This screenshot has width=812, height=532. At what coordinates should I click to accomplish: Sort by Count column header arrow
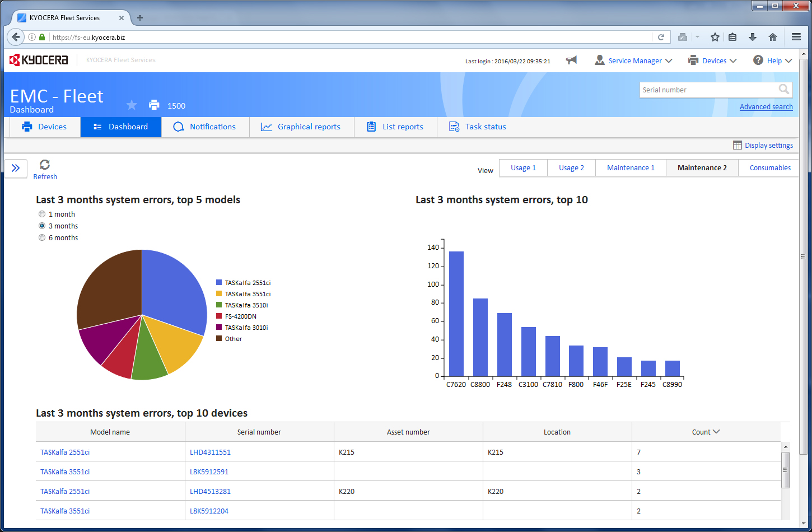pos(716,432)
